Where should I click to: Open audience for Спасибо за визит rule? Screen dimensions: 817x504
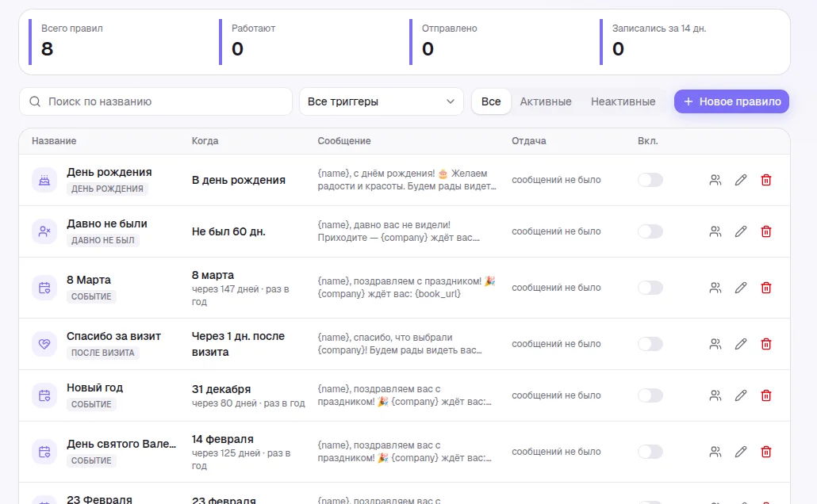coord(715,344)
